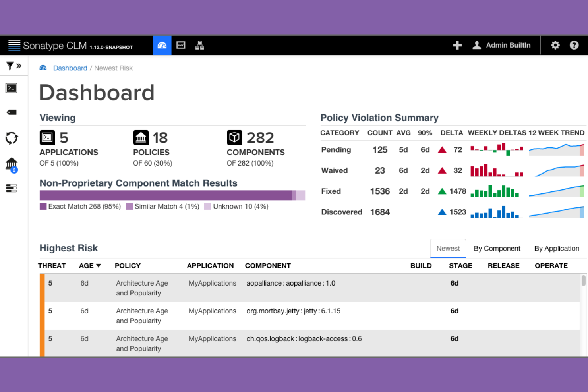Viewport: 588px width, 392px height.
Task: Toggle sort order with the AGE column arrow
Action: pos(99,266)
